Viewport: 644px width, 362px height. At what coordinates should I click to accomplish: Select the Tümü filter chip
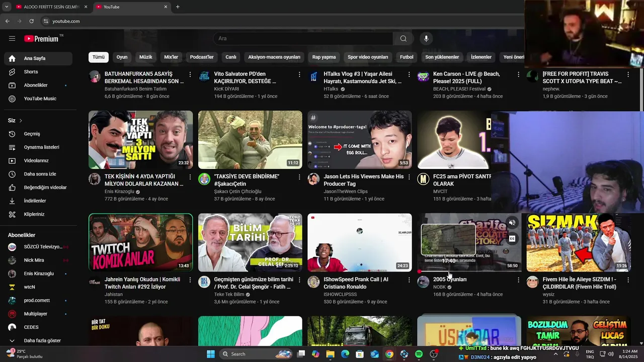tap(99, 57)
